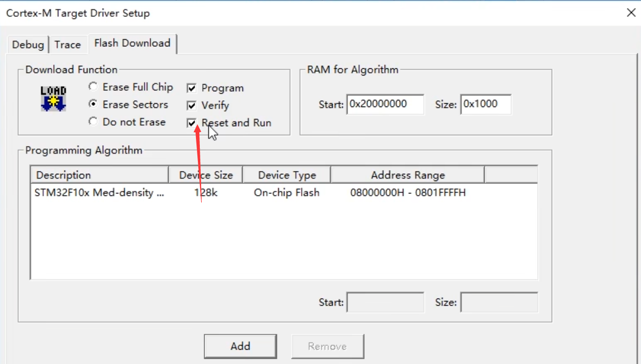Open the Trace tab
641x364 pixels.
pyautogui.click(x=67, y=44)
